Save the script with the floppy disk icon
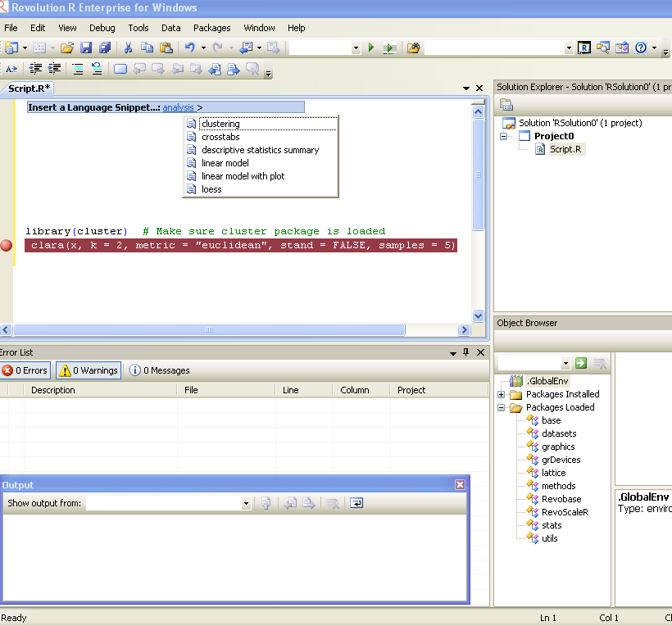Viewport: 672px width, 626px height. point(86,48)
